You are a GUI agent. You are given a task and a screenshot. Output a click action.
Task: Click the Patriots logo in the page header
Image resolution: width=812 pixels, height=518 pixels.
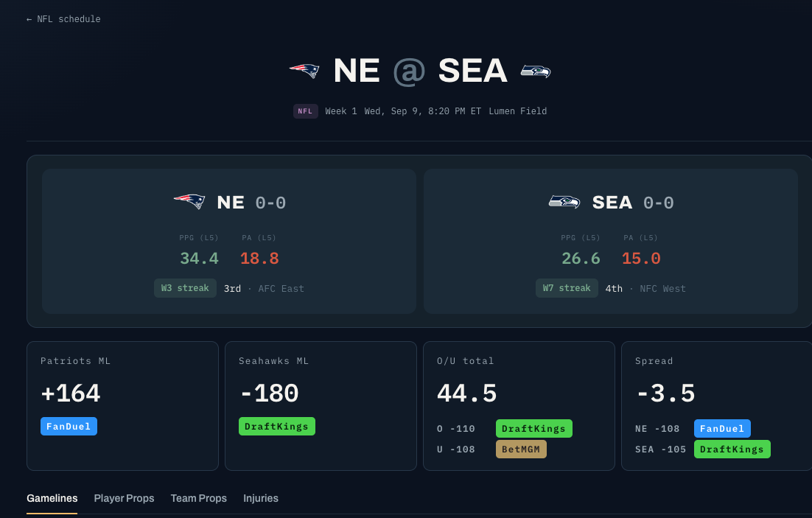coord(304,71)
